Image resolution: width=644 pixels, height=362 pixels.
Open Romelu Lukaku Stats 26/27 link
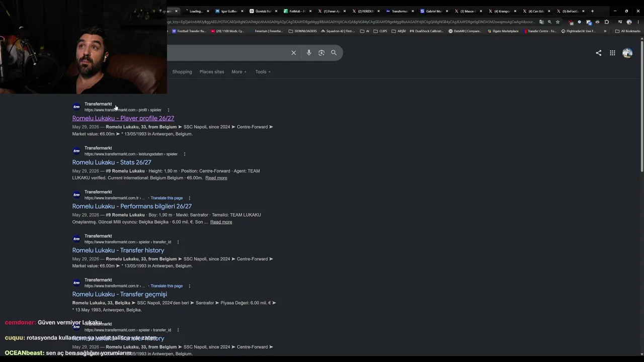112,162
